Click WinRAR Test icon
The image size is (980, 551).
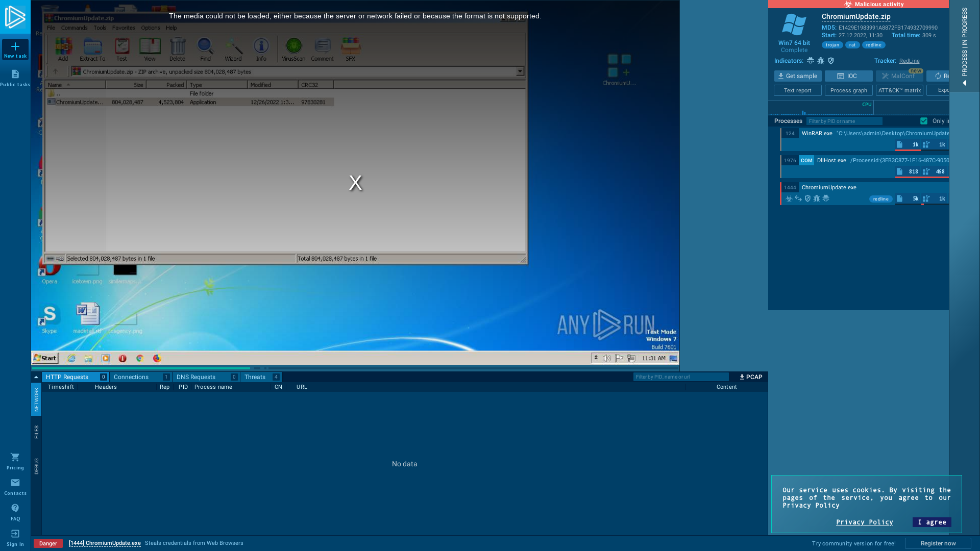pos(122,49)
